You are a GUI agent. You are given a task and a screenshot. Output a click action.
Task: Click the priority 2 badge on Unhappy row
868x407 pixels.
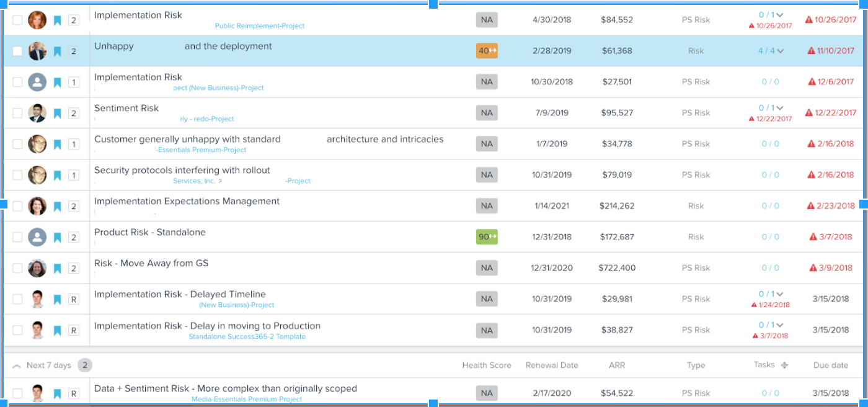coord(74,51)
